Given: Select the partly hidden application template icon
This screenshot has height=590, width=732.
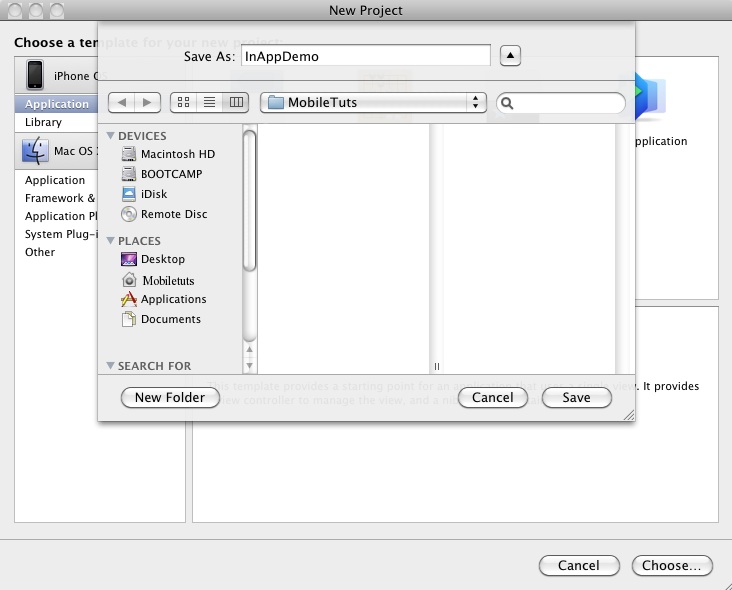Looking at the screenshot, I should [651, 97].
